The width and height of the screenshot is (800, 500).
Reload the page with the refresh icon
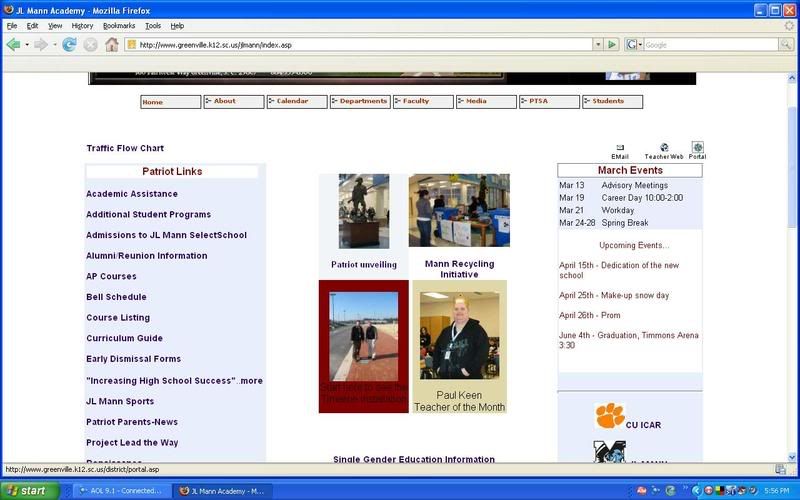point(69,45)
